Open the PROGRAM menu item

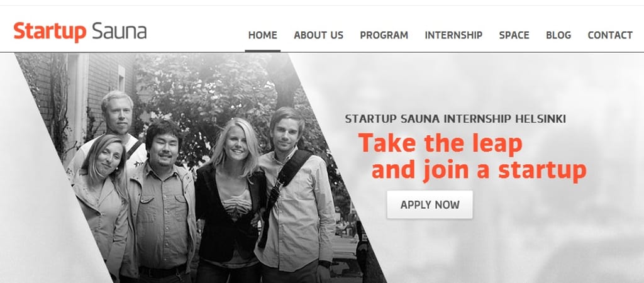coord(384,35)
